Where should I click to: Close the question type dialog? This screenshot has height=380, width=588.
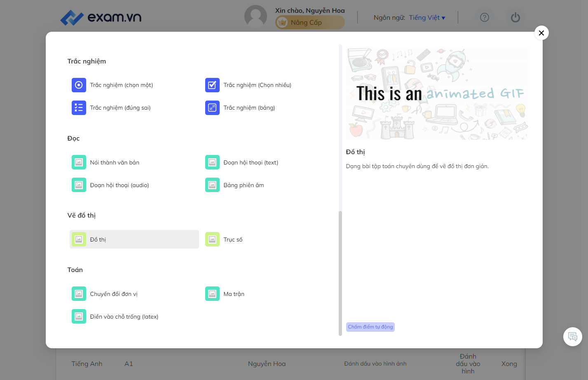pos(541,33)
